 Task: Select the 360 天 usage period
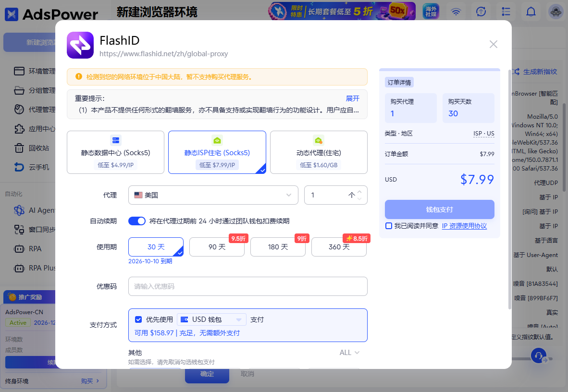pyautogui.click(x=339, y=247)
